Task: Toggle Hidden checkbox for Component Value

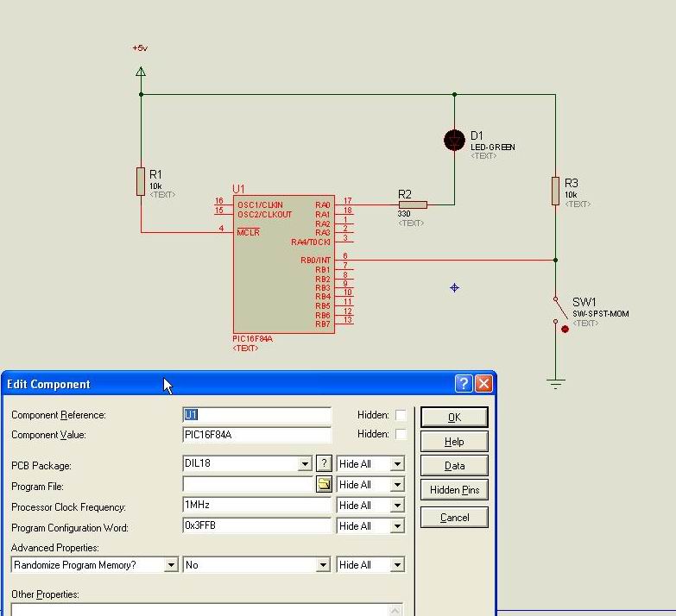Action: pos(401,434)
